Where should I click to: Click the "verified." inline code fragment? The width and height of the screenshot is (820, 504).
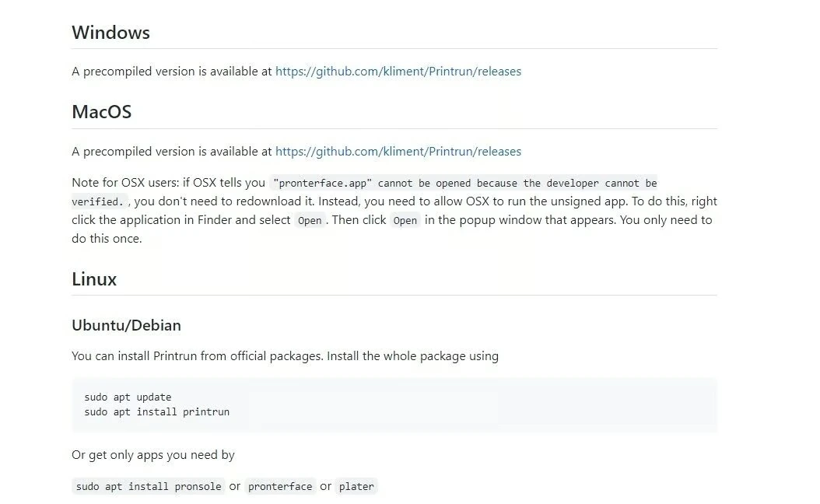click(x=100, y=201)
